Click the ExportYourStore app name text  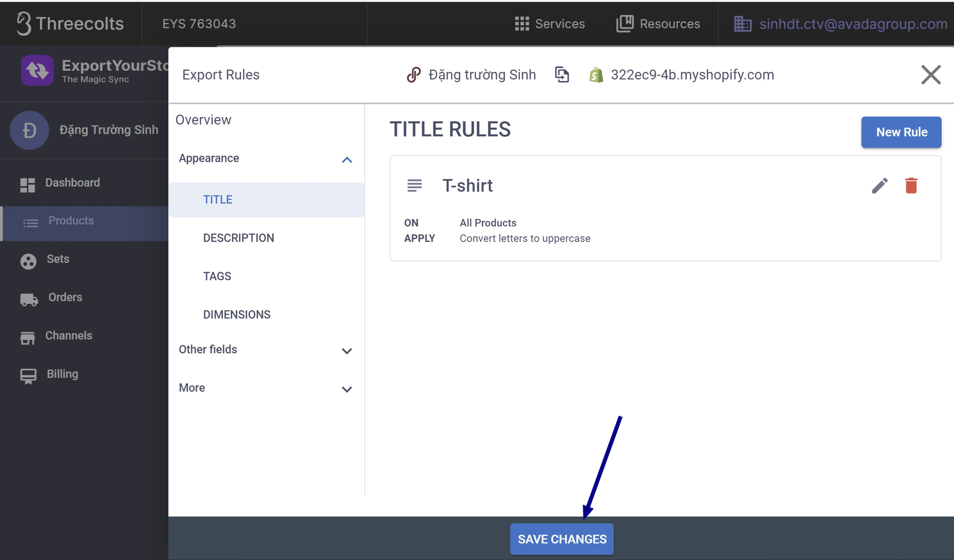click(x=115, y=66)
